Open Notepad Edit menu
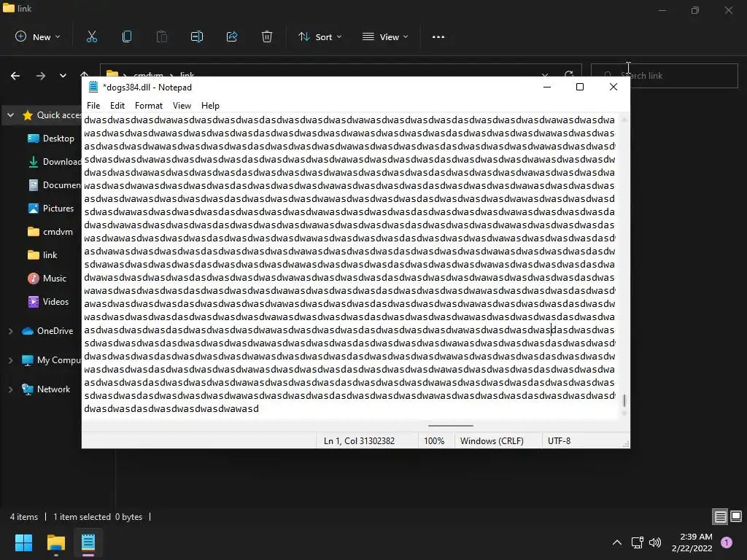The width and height of the screenshot is (747, 560). pyautogui.click(x=117, y=106)
